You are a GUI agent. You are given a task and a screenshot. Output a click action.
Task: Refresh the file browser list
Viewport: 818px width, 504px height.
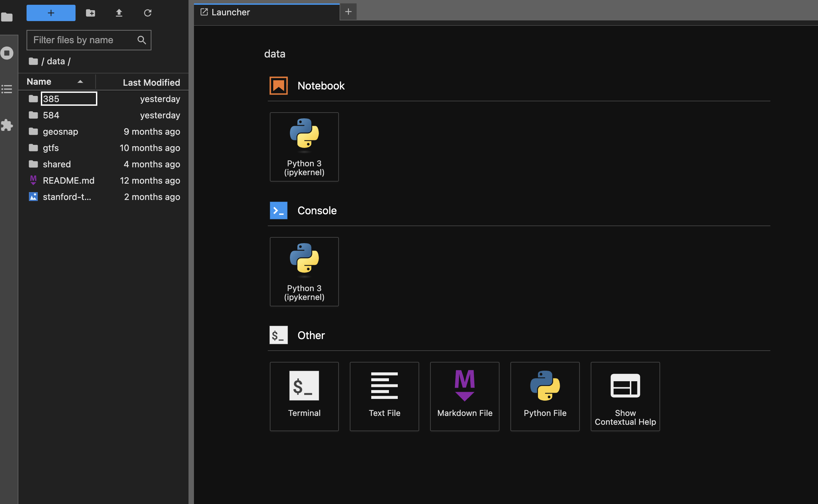147,13
